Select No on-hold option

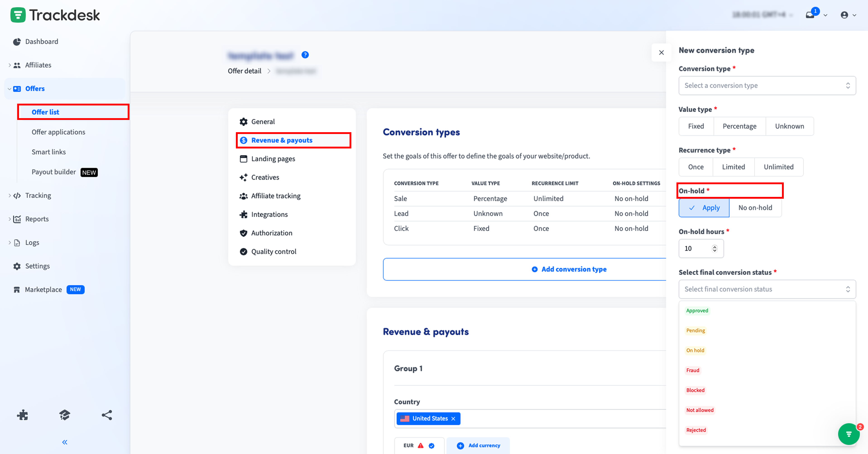[755, 208]
